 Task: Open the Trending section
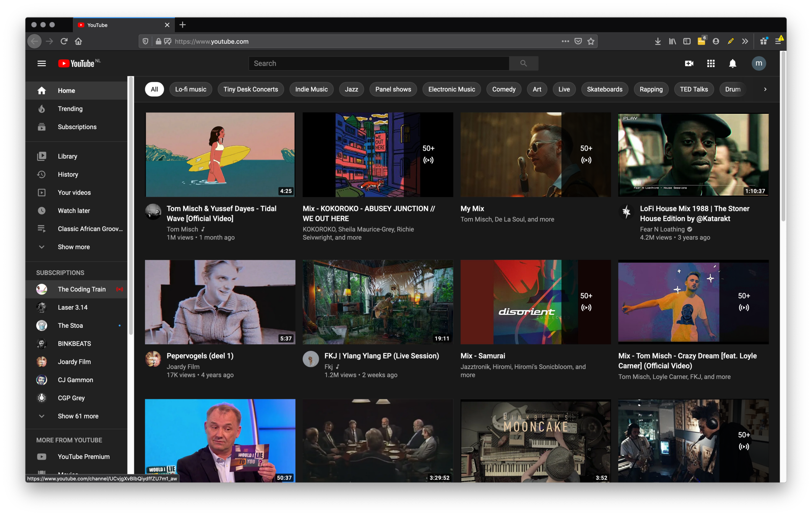(70, 109)
